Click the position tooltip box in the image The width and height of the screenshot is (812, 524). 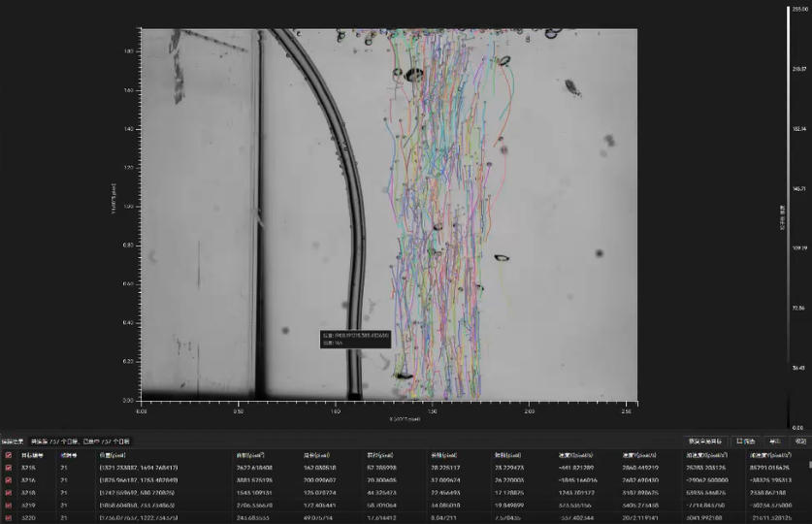[356, 338]
